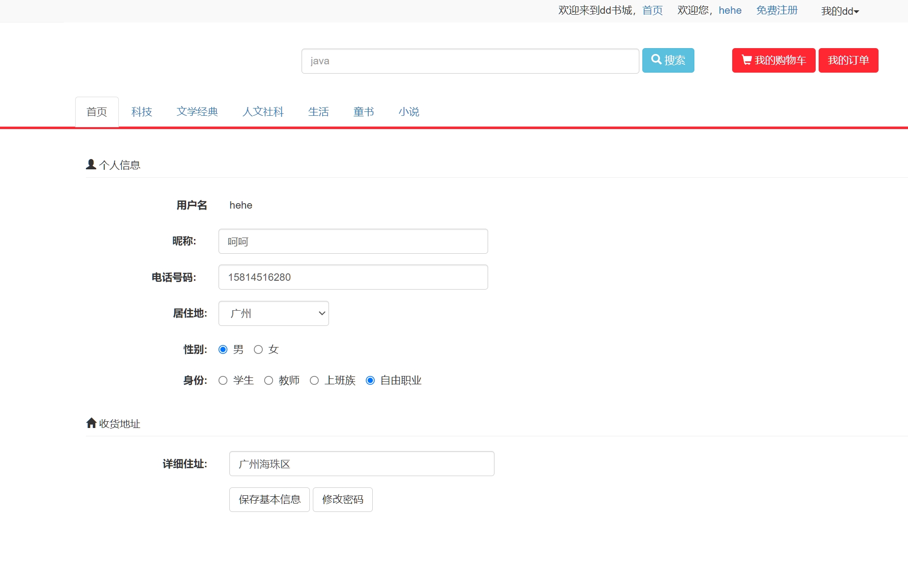Click the hehe username value text
The height and width of the screenshot is (588, 908).
[241, 205]
